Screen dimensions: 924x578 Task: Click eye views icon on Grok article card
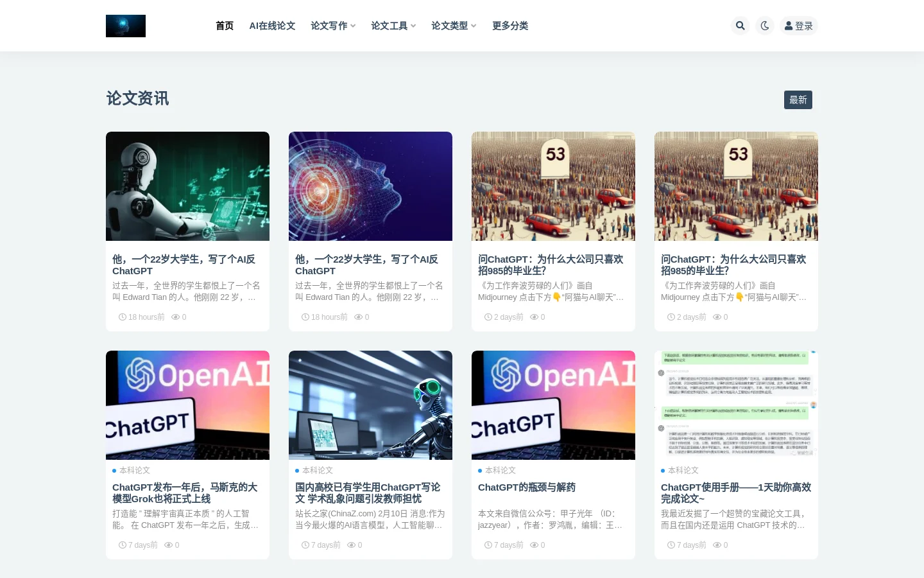[168, 545]
